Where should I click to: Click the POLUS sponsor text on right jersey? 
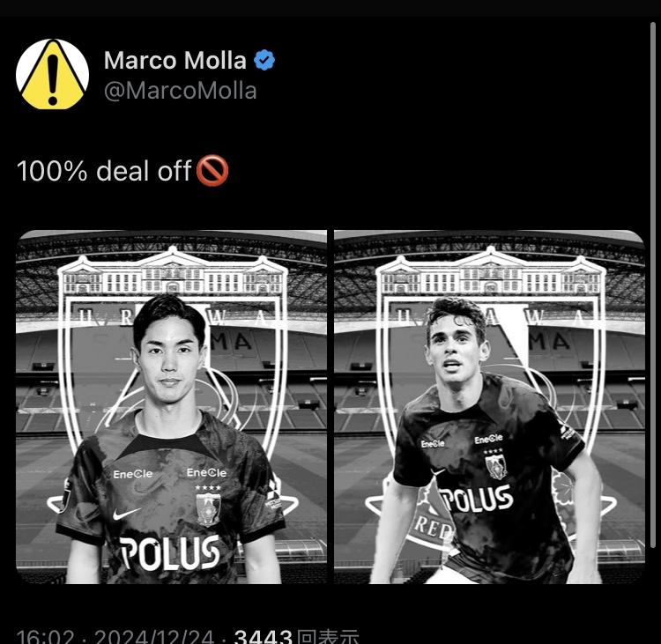(x=476, y=499)
